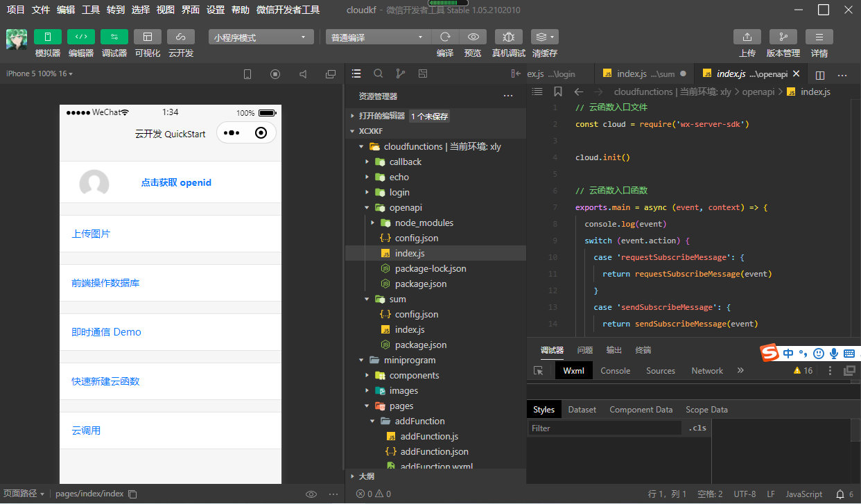Toggle the debugger panel button
The width and height of the screenshot is (861, 504).
click(x=114, y=37)
